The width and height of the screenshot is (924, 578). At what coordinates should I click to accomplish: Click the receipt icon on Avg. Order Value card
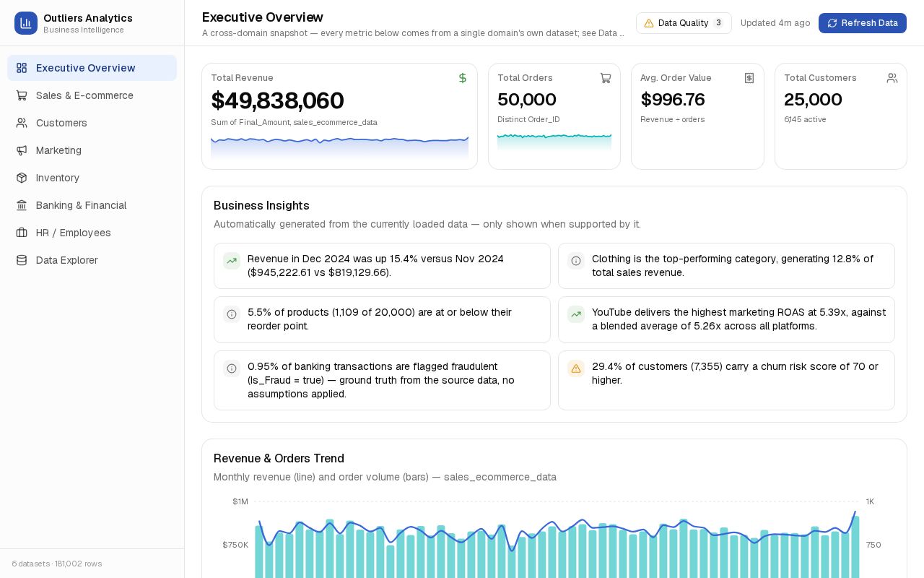pyautogui.click(x=749, y=78)
